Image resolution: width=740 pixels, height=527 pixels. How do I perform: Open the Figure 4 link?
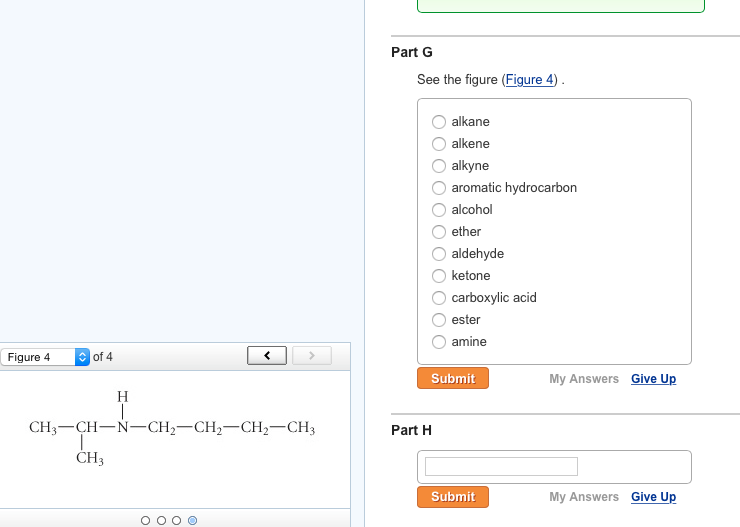click(x=530, y=80)
